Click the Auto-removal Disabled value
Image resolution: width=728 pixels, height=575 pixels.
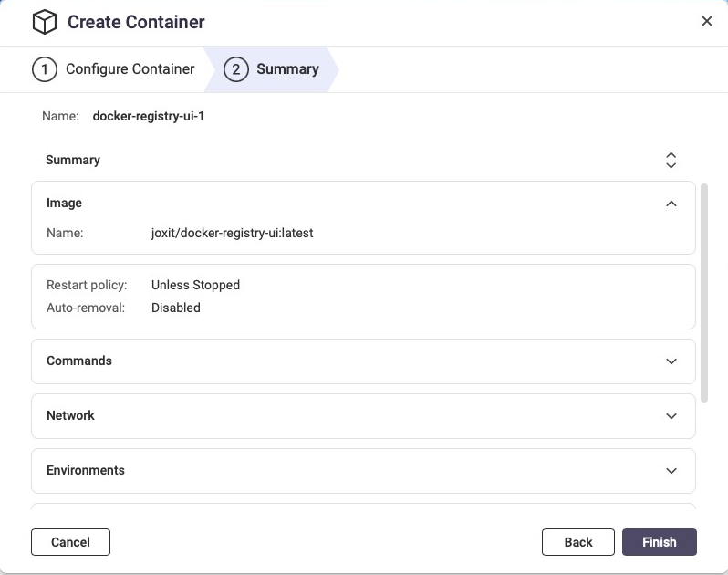[175, 308]
